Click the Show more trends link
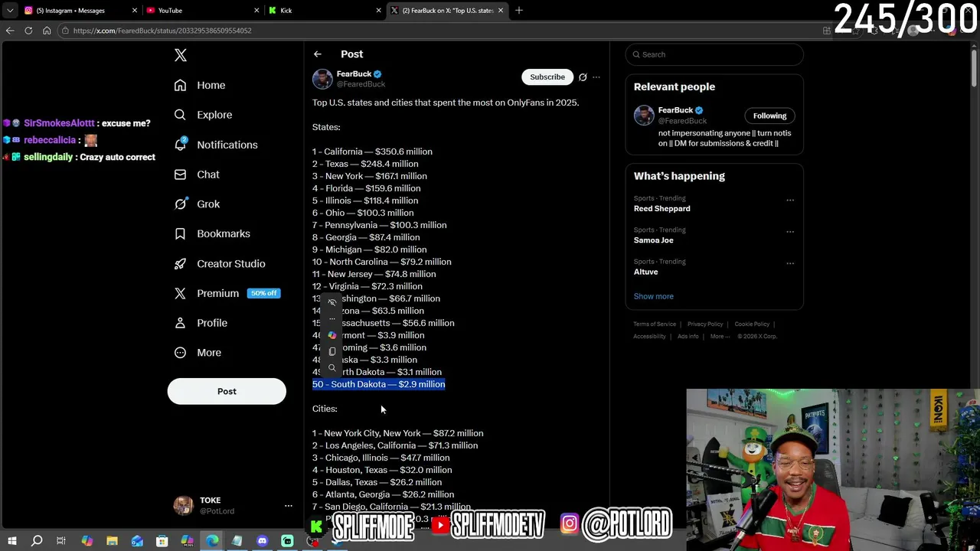The image size is (980, 551). [654, 296]
